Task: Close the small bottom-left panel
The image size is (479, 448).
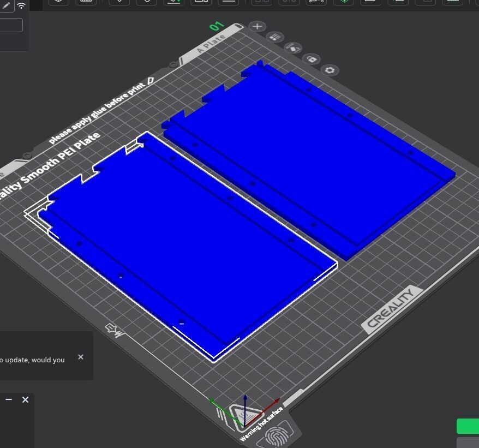Action: (x=25, y=400)
